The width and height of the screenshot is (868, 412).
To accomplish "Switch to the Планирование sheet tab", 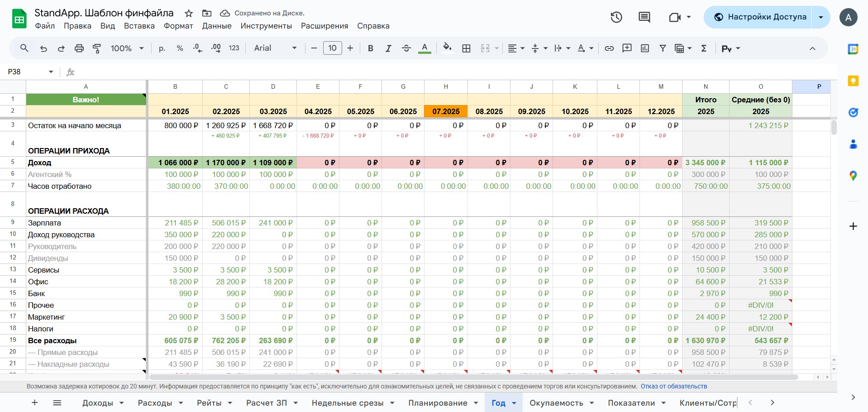I will 438,403.
